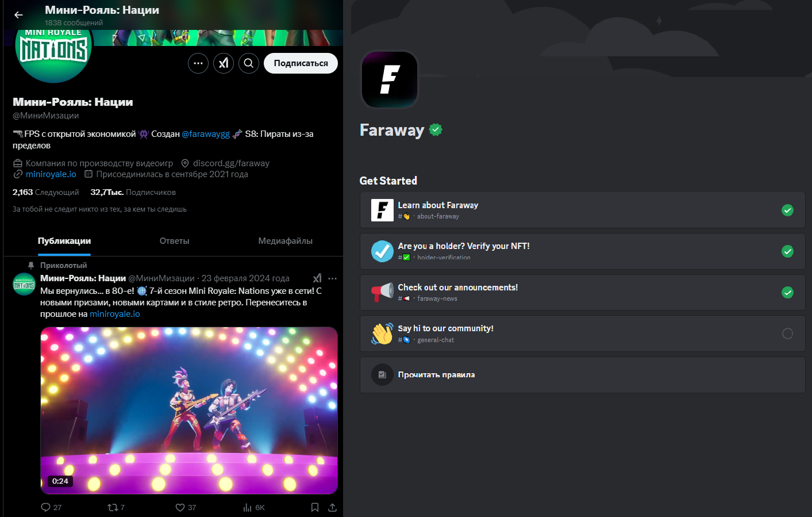Open miniroyale.io link inside the pinned post
This screenshot has height=517, width=812.
point(115,314)
